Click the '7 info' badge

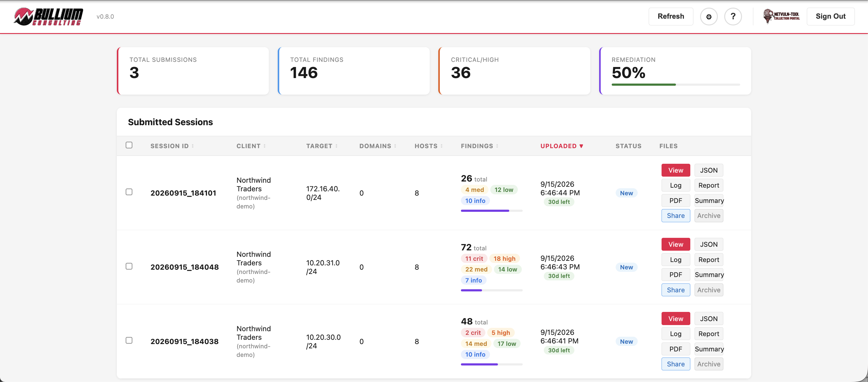coord(473,280)
